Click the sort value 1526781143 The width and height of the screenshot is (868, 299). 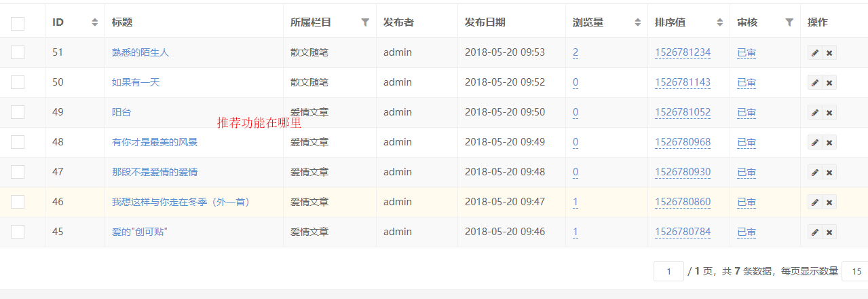click(683, 82)
